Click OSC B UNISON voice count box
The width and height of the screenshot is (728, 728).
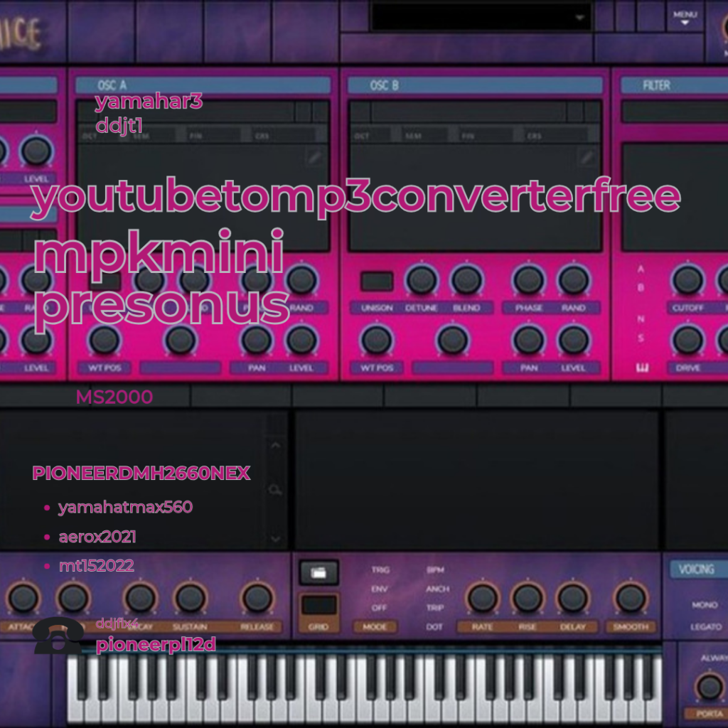[x=377, y=282]
